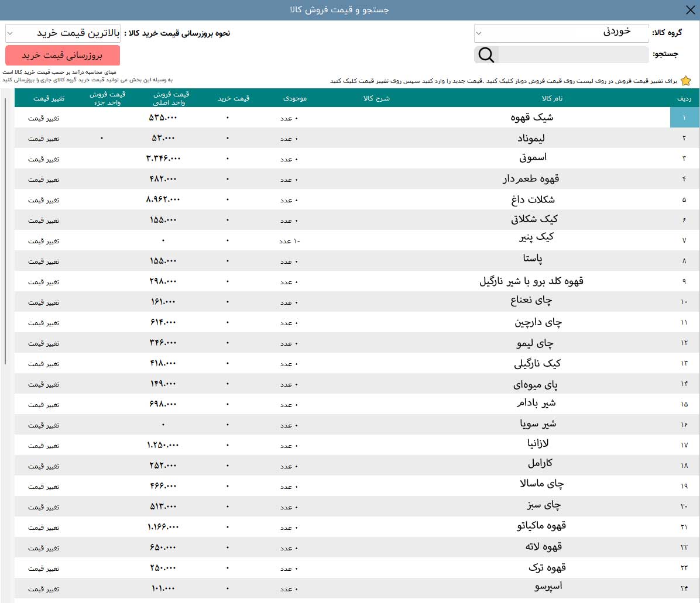The image size is (700, 603).
Task: Select the product name شیر بادام
Action: pos(536,403)
